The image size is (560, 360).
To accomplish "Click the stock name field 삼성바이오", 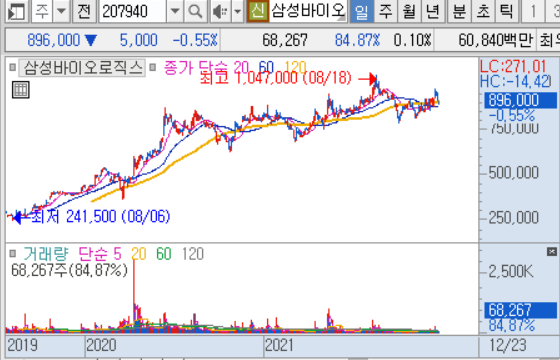I will [x=308, y=11].
